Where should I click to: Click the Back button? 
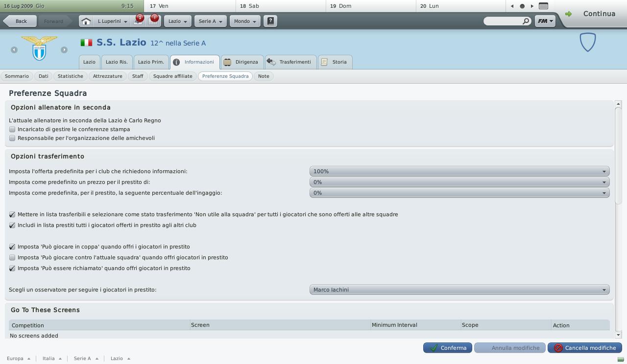pyautogui.click(x=21, y=21)
